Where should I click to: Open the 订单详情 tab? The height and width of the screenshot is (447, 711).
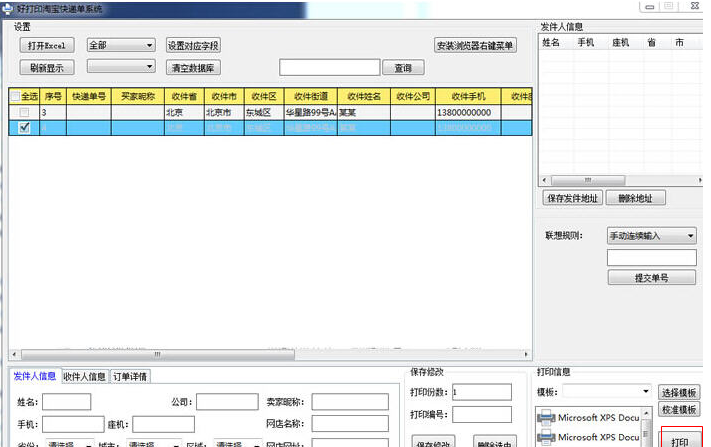pos(130,376)
